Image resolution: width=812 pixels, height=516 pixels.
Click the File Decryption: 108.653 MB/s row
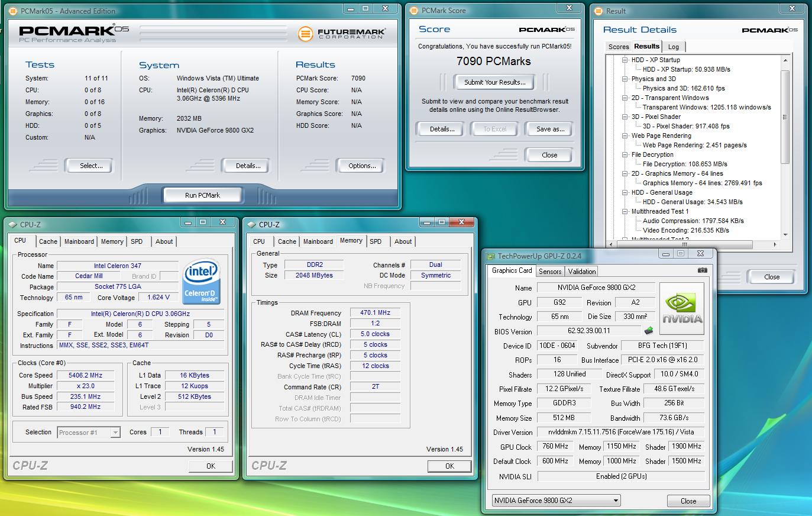(685, 164)
